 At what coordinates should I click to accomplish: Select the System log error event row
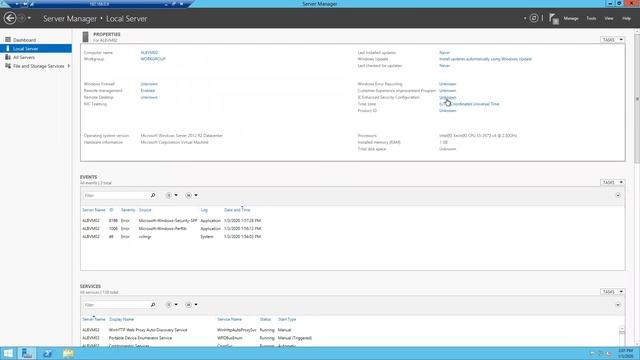pos(353,237)
